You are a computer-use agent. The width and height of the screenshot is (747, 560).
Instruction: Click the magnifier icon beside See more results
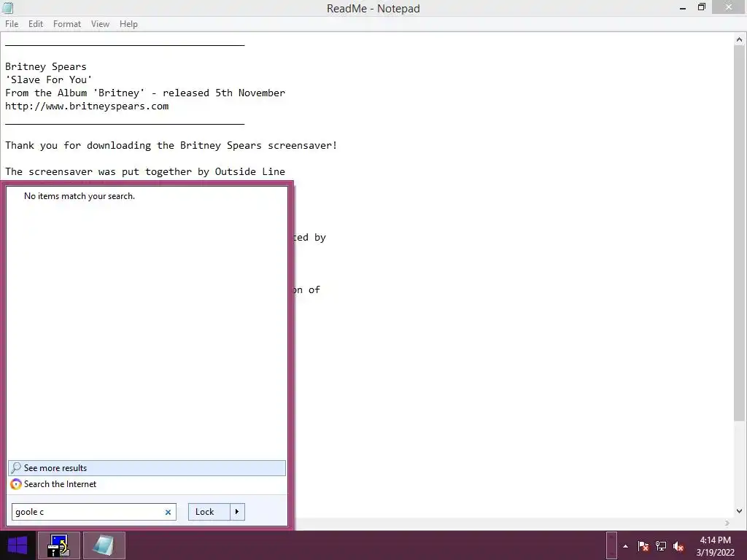[16, 468]
